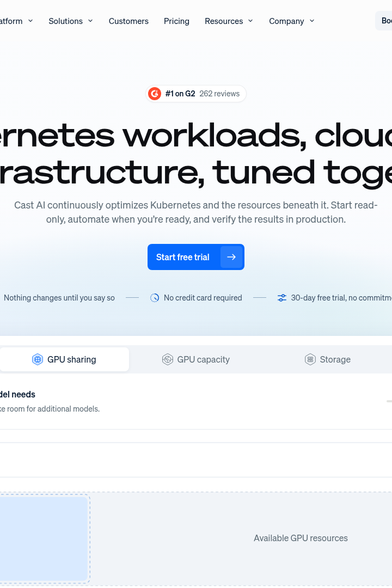Click "Nothing changes until you say so" text
The width and height of the screenshot is (392, 588).
(59, 298)
